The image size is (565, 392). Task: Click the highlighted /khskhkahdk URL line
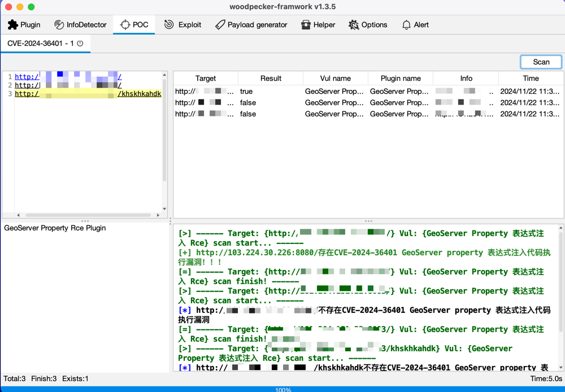(88, 94)
